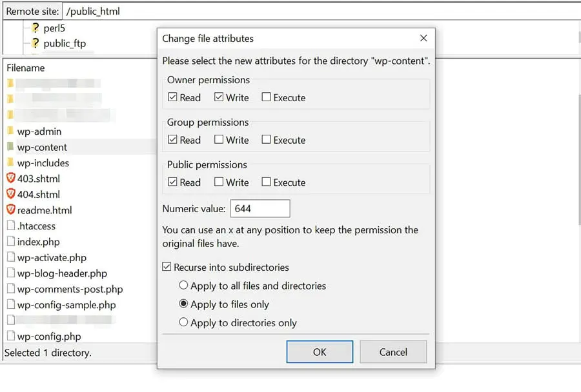Image resolution: width=581 pixels, height=392 pixels.
Task: Toggle Group Write permission checkbox
Action: click(x=219, y=140)
